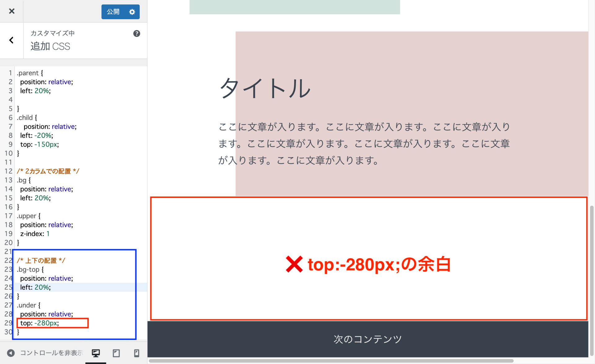Click the タイトル heading in preview
595x364 pixels.
pyautogui.click(x=265, y=88)
